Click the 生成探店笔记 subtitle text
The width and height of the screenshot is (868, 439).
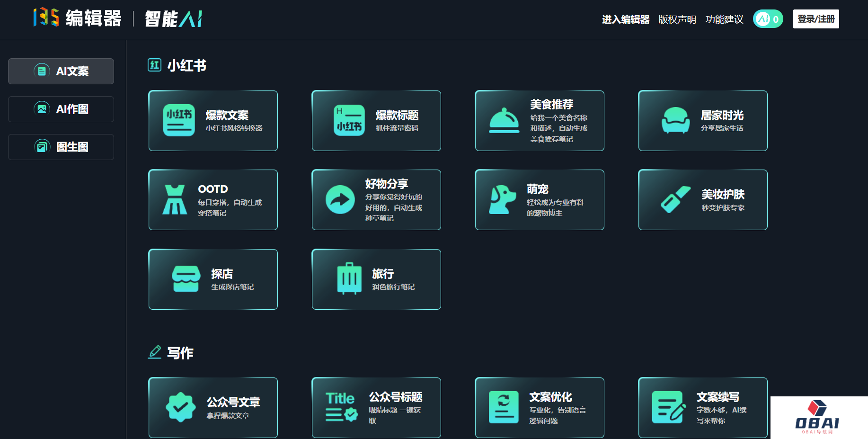(232, 287)
